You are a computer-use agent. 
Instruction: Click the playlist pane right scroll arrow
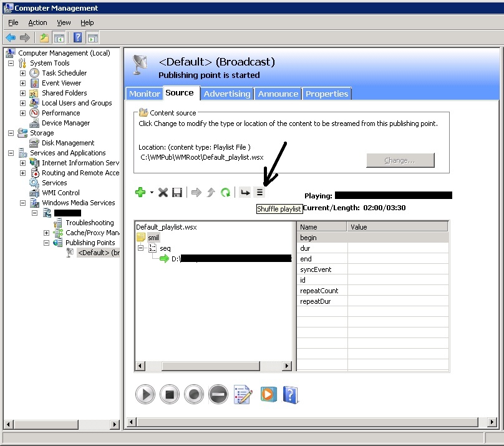287,366
